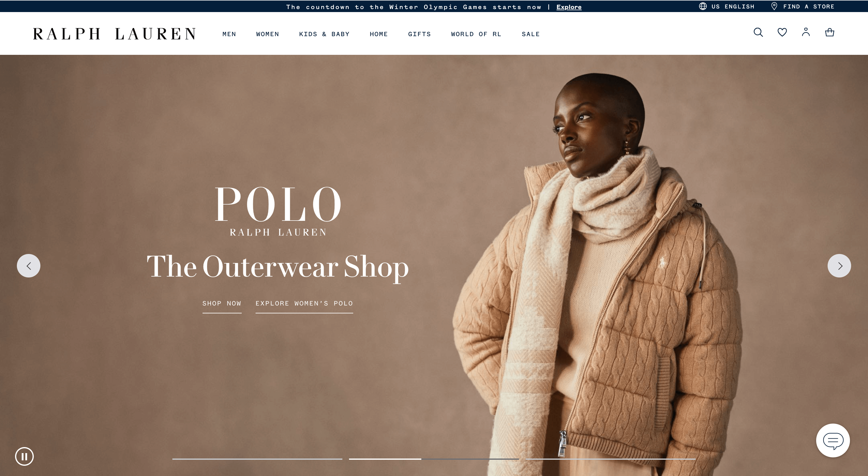Click Explore Women's Polo link
This screenshot has width=868, height=476.
[304, 303]
